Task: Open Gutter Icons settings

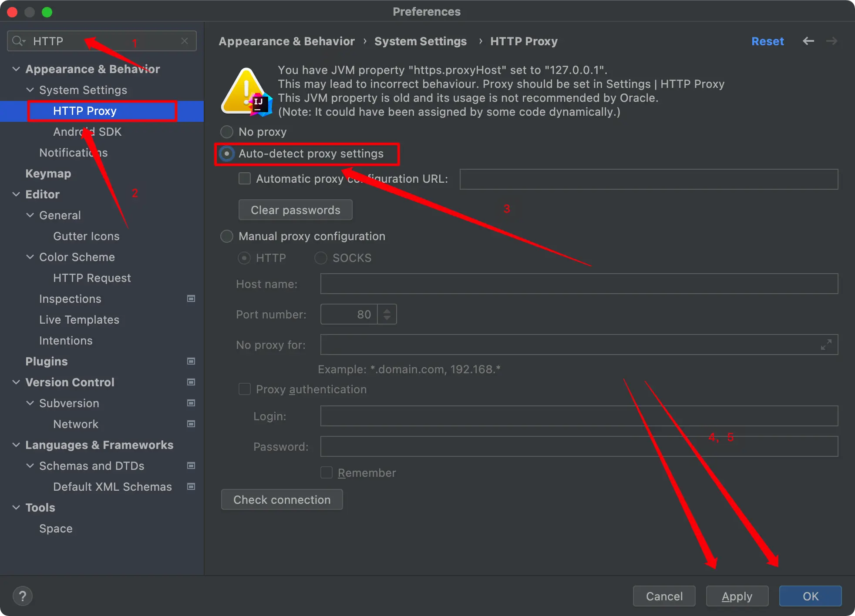Action: click(x=86, y=236)
